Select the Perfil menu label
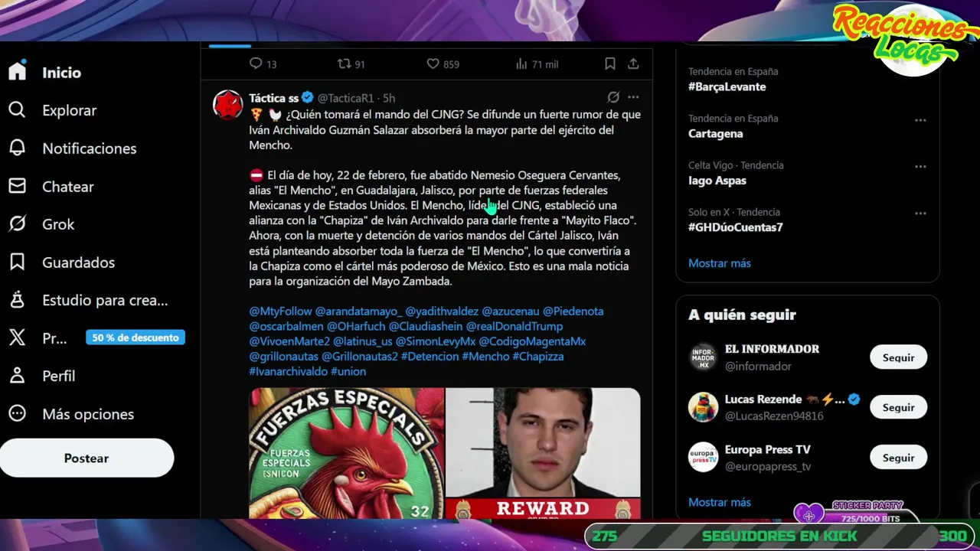 58,376
